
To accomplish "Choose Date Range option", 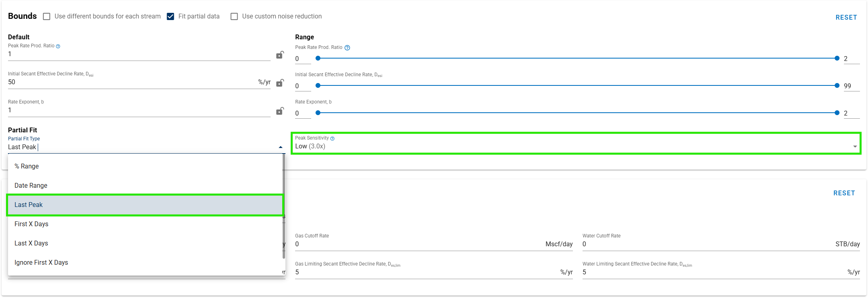I will point(31,185).
